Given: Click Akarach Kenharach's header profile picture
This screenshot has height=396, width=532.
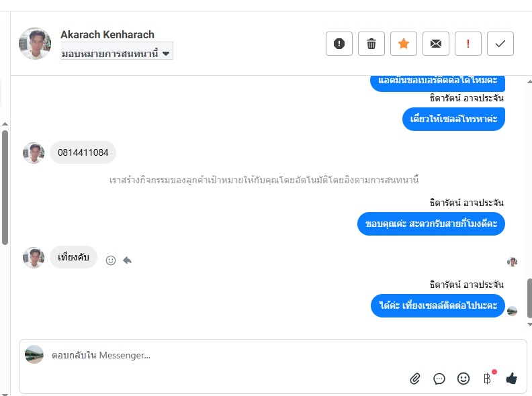Looking at the screenshot, I should 35,44.
